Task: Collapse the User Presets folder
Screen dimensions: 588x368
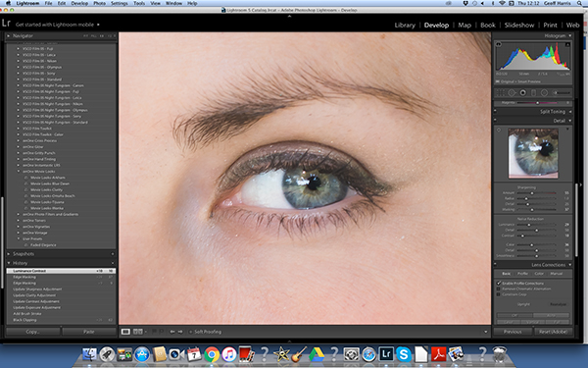Action: point(18,238)
